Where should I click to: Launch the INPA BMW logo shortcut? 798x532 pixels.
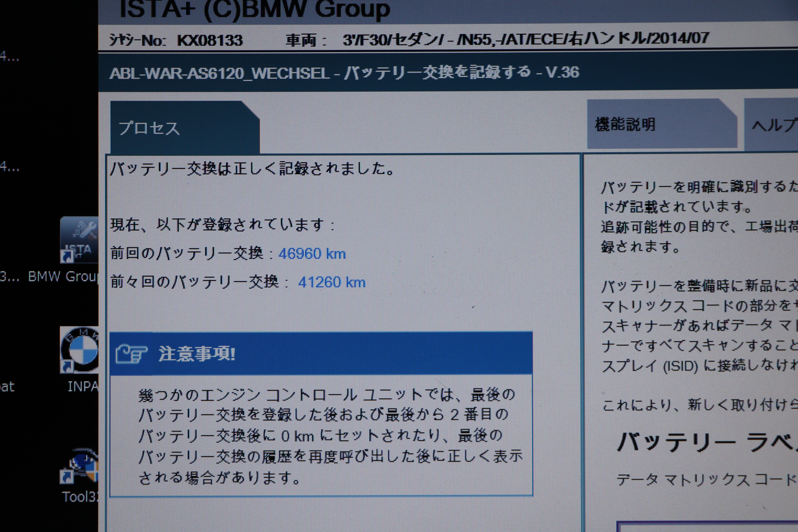[79, 350]
